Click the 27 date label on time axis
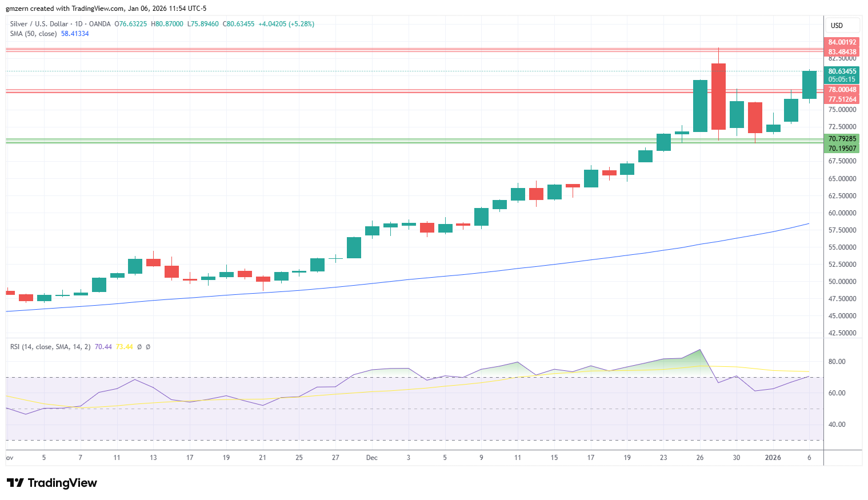The width and height of the screenshot is (868, 500). pyautogui.click(x=335, y=458)
